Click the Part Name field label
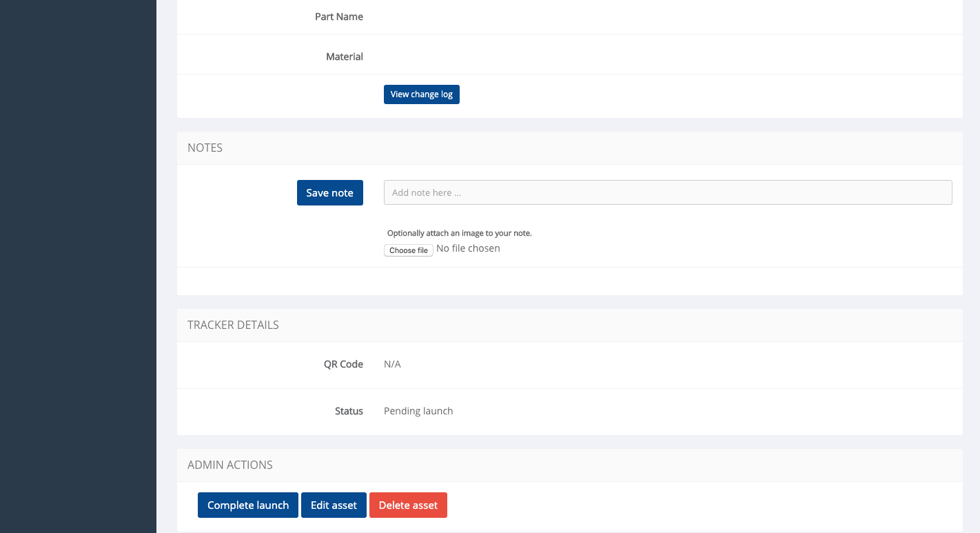 338,17
